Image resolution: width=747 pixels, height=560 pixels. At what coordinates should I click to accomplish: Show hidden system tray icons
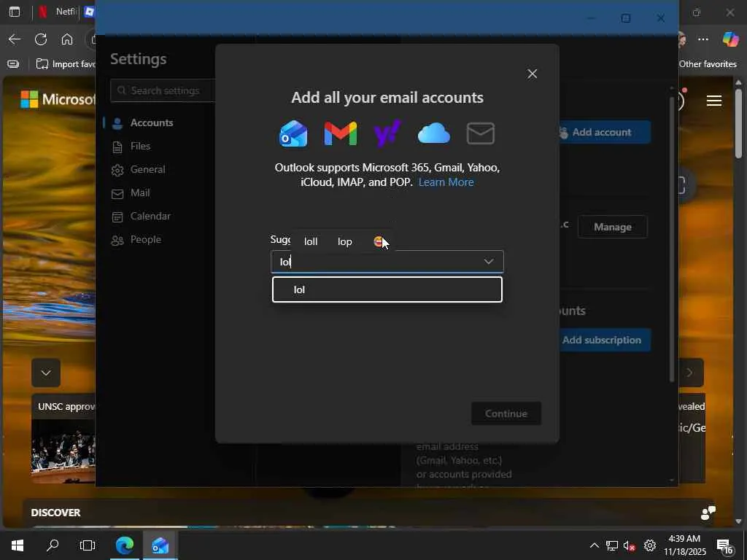[x=594, y=545]
